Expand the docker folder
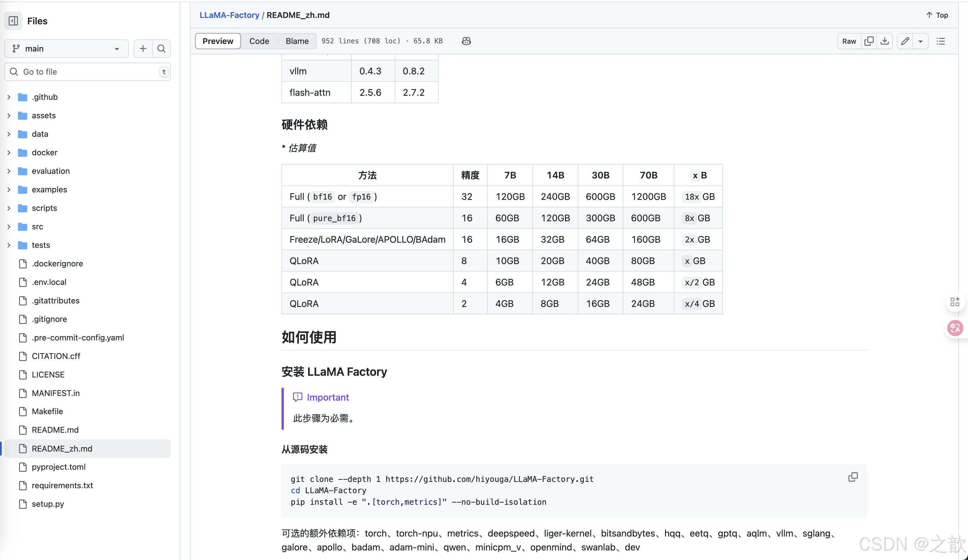This screenshot has height=560, width=968. pyautogui.click(x=9, y=152)
